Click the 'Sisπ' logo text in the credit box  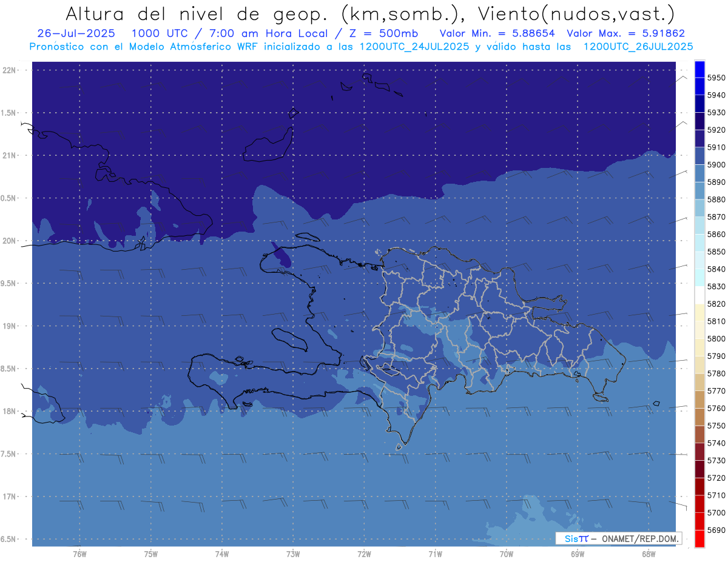coord(576,538)
